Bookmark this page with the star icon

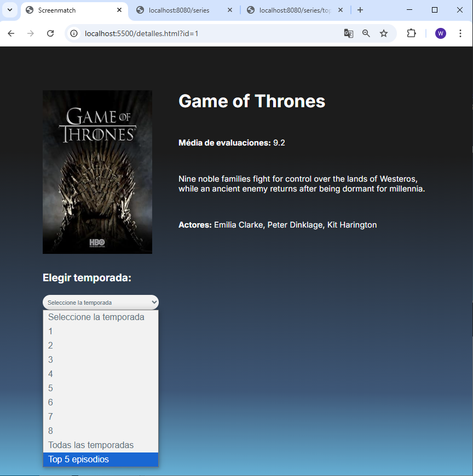coord(384,33)
